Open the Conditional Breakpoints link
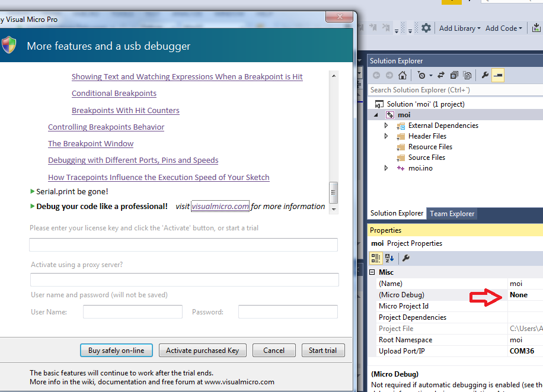 [114, 94]
